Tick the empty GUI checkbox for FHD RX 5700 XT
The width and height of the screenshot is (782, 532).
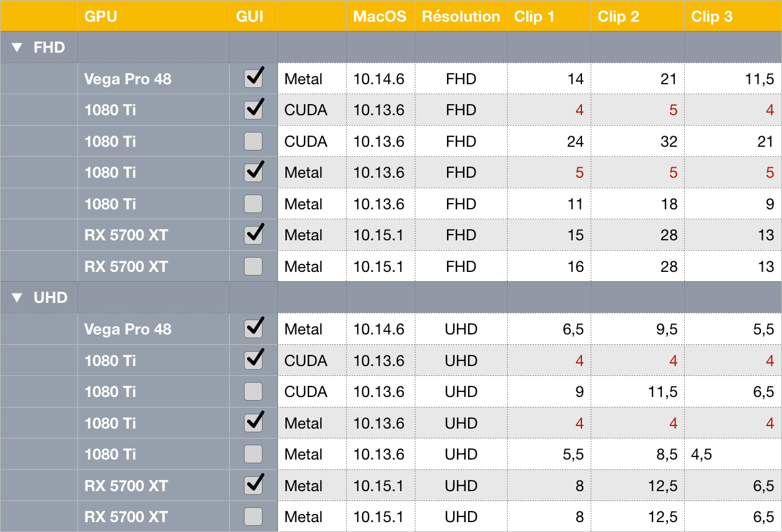pos(253,266)
